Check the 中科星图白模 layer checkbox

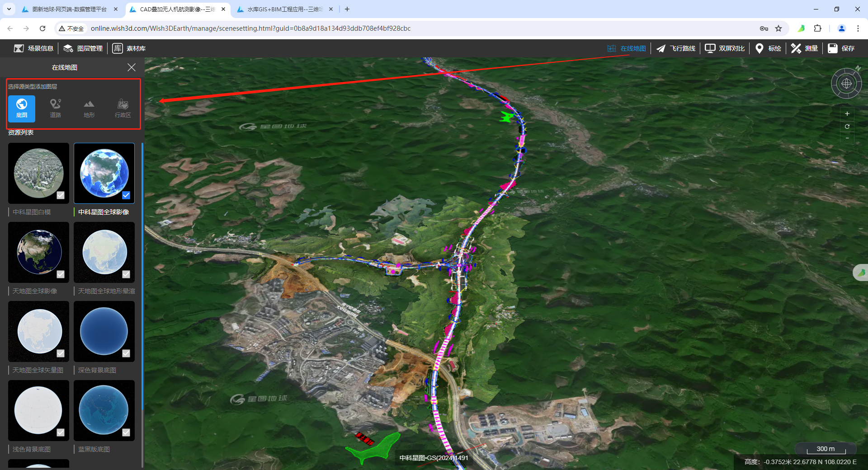(x=61, y=195)
